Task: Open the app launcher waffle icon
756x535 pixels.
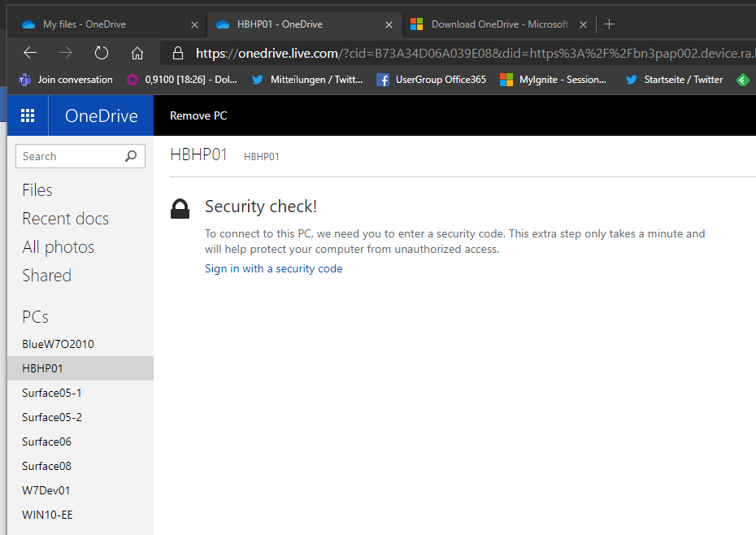Action: pyautogui.click(x=28, y=115)
